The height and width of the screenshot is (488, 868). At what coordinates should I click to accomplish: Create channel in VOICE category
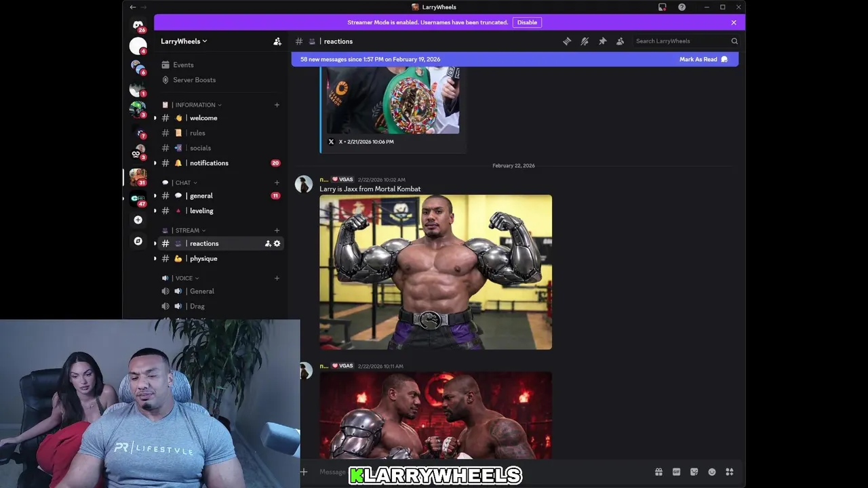pos(277,278)
